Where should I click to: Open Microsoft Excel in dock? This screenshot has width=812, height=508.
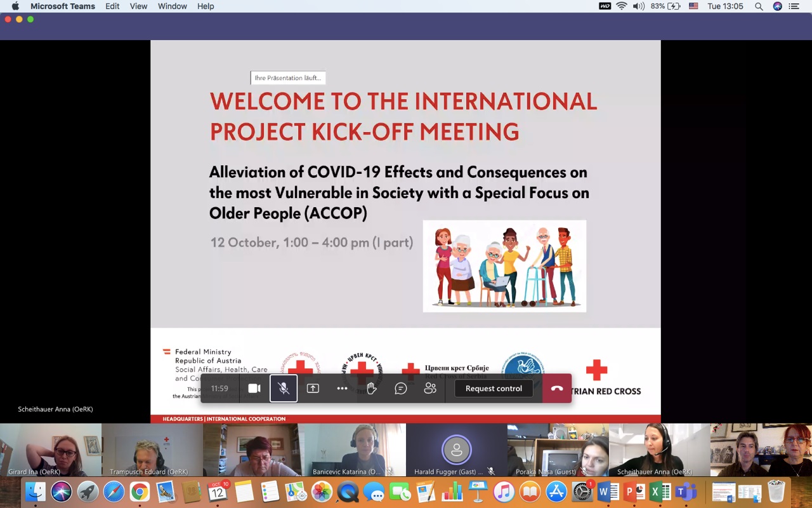click(x=660, y=491)
